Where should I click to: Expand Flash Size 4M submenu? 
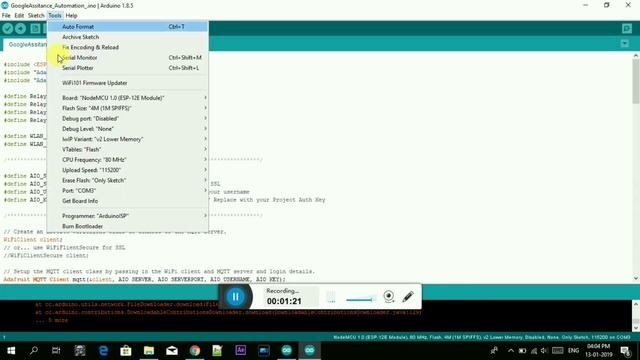tap(128, 108)
